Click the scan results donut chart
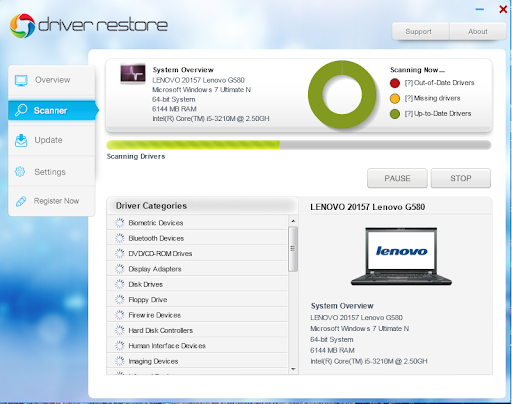Viewport: 512px width, 404px height. (x=342, y=95)
